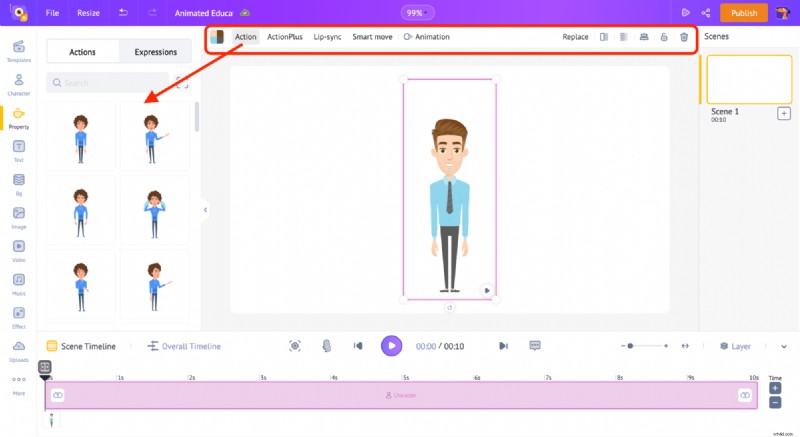Viewport: 800px width, 437px height.
Task: Open the Property sidebar section
Action: [x=19, y=118]
